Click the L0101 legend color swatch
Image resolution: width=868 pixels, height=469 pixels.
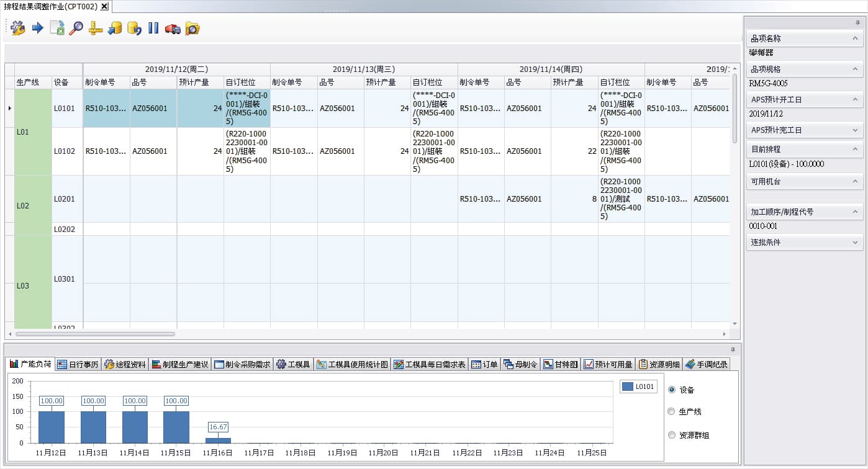(x=628, y=386)
